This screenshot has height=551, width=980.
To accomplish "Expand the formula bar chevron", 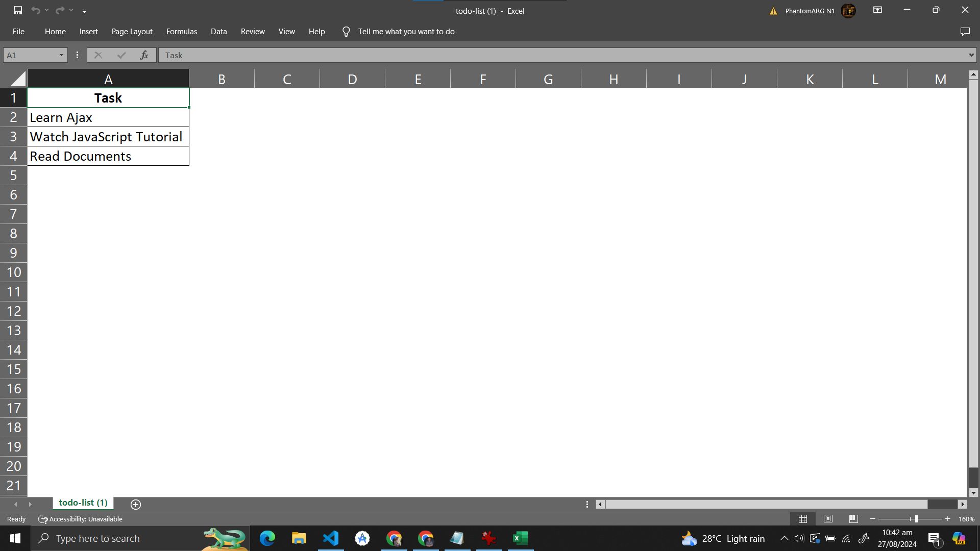I will [971, 55].
